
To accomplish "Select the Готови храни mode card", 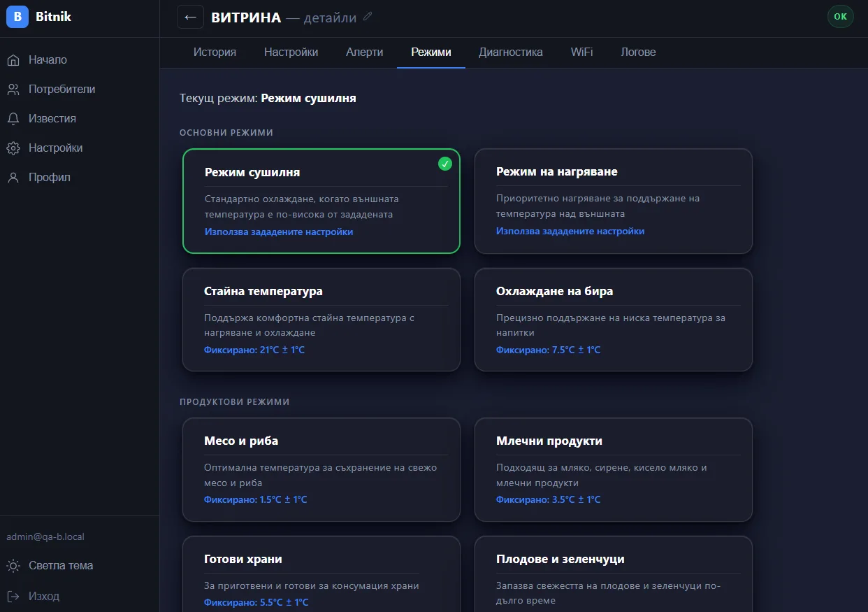I will [321, 574].
